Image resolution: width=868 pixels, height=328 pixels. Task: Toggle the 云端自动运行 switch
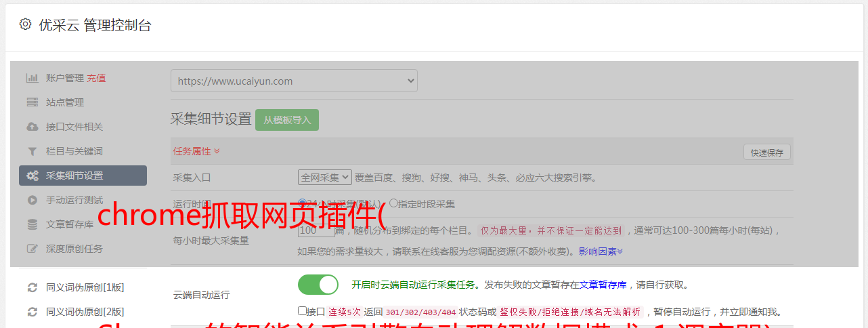coord(318,285)
